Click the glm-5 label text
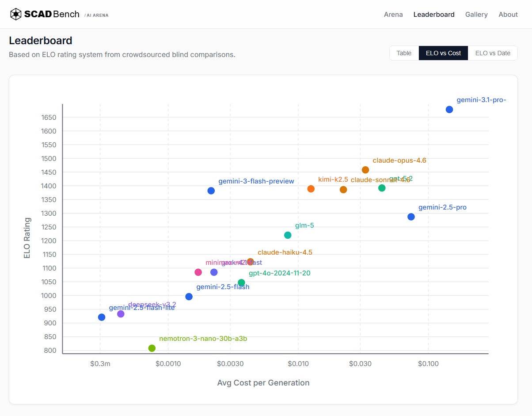Screen dimensions: 532x416 304,225
